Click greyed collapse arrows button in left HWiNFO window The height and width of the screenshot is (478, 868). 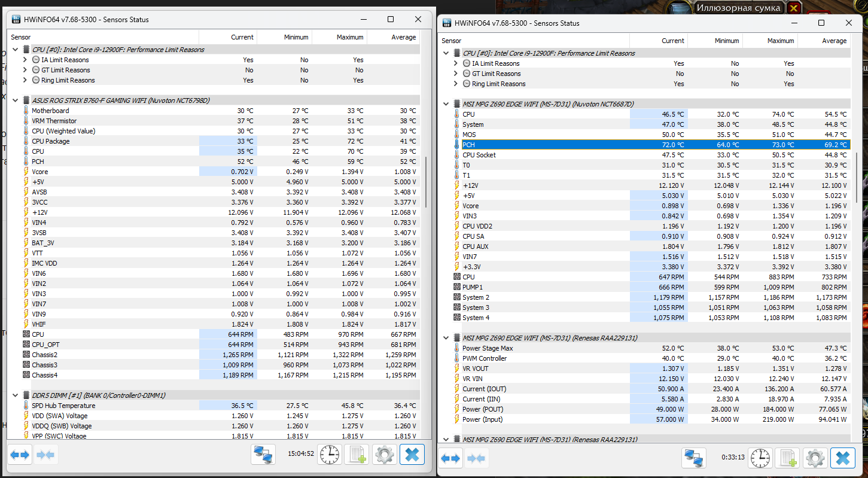point(45,455)
